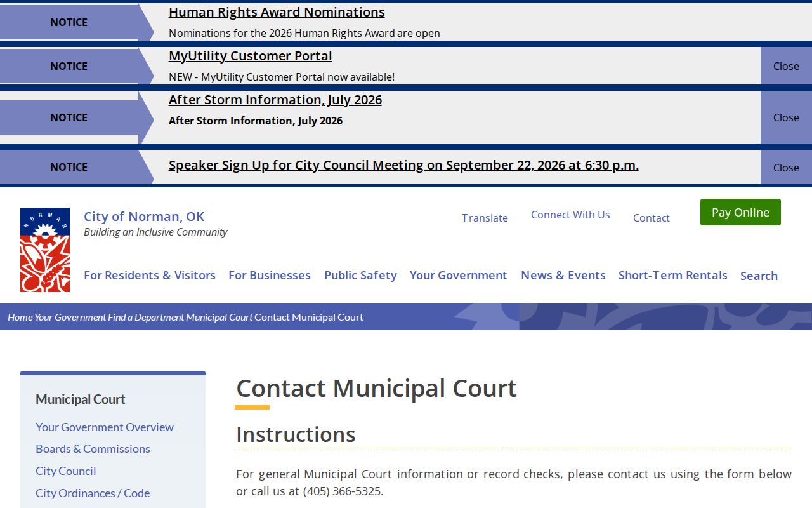
Task: Open the Human Rights Award Nominations notice
Action: (x=277, y=12)
